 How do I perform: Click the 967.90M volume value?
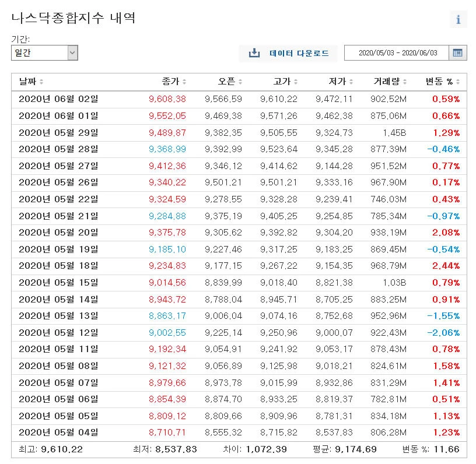click(x=388, y=182)
